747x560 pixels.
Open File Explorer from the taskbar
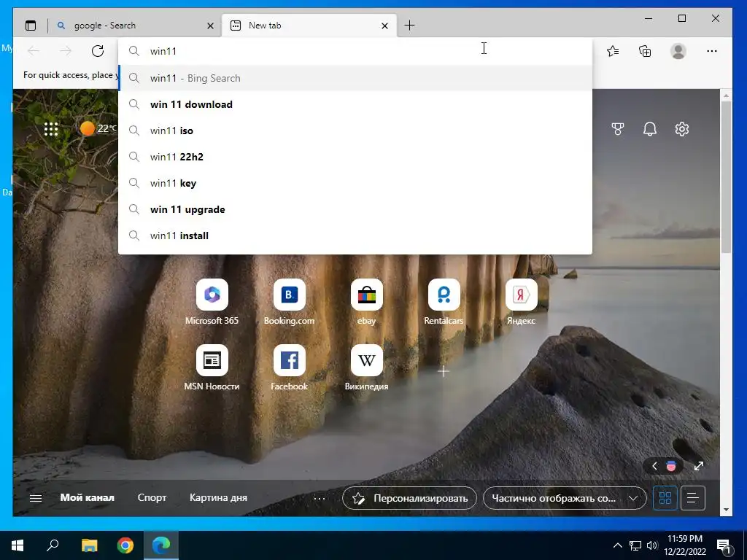[89, 545]
